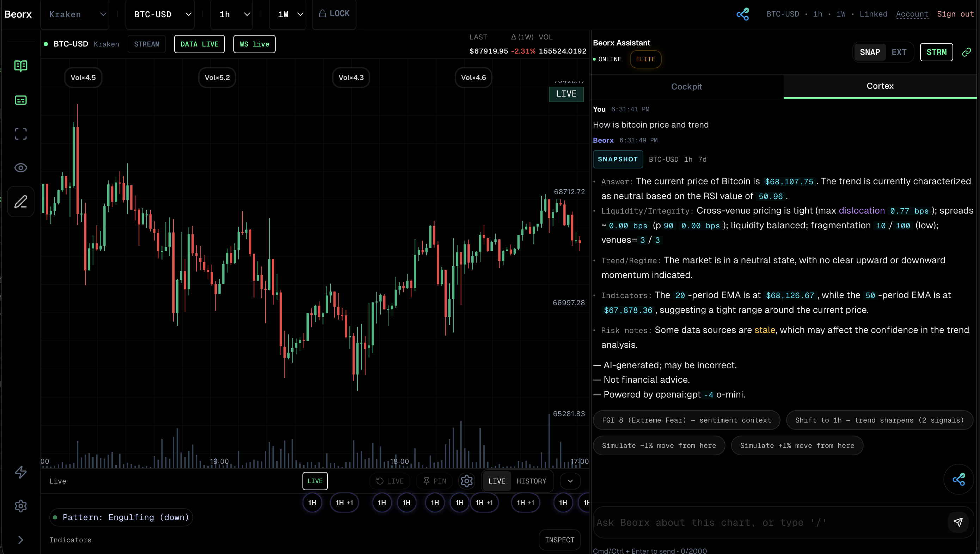Focus the Ask Beorx input field
980x554 pixels.
[x=769, y=522]
